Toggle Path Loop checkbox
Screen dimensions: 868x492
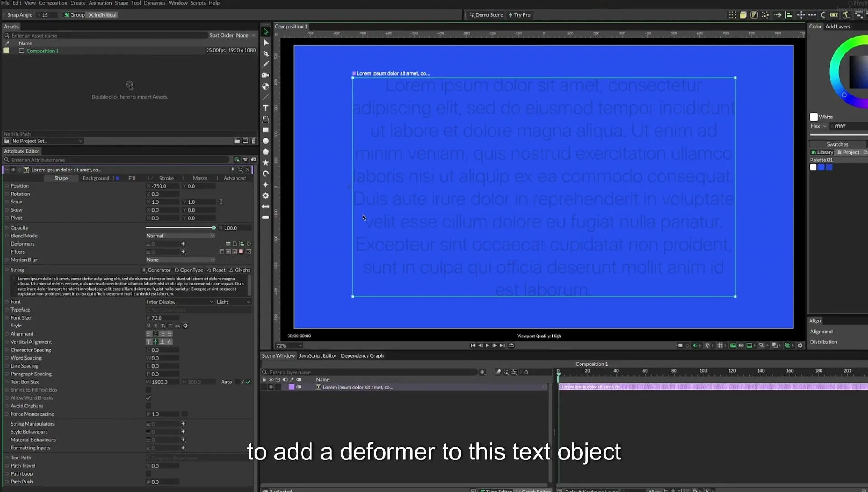point(148,474)
